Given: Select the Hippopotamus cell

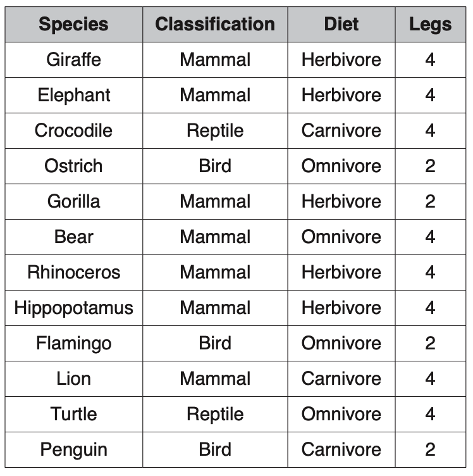Looking at the screenshot, I should (x=74, y=308).
